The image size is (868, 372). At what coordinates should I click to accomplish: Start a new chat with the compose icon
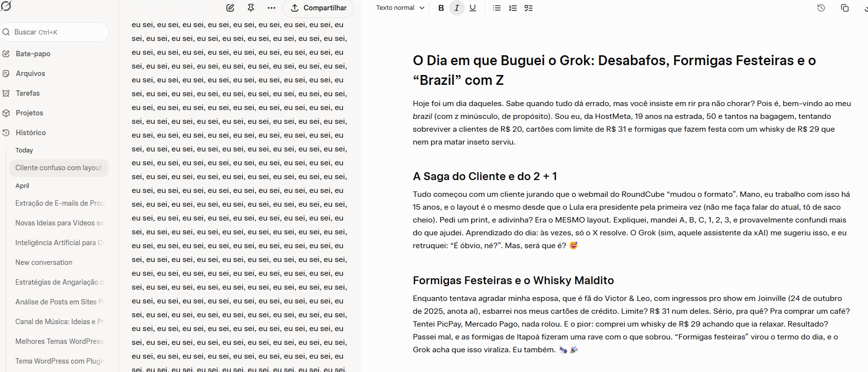(x=230, y=8)
